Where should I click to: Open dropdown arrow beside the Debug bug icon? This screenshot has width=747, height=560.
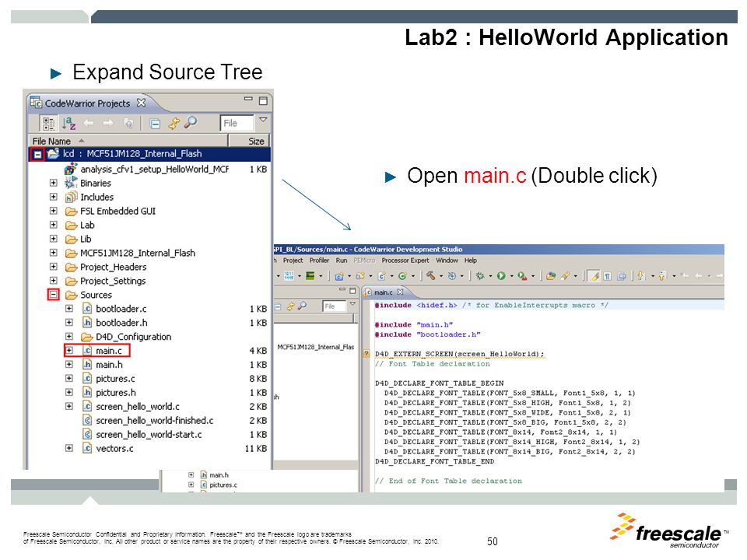point(490,276)
